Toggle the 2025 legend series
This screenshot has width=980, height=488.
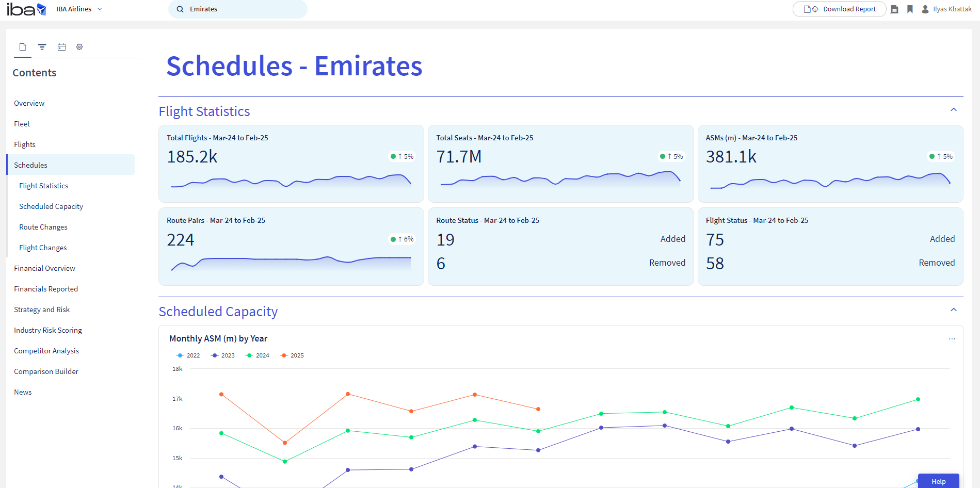tap(292, 355)
